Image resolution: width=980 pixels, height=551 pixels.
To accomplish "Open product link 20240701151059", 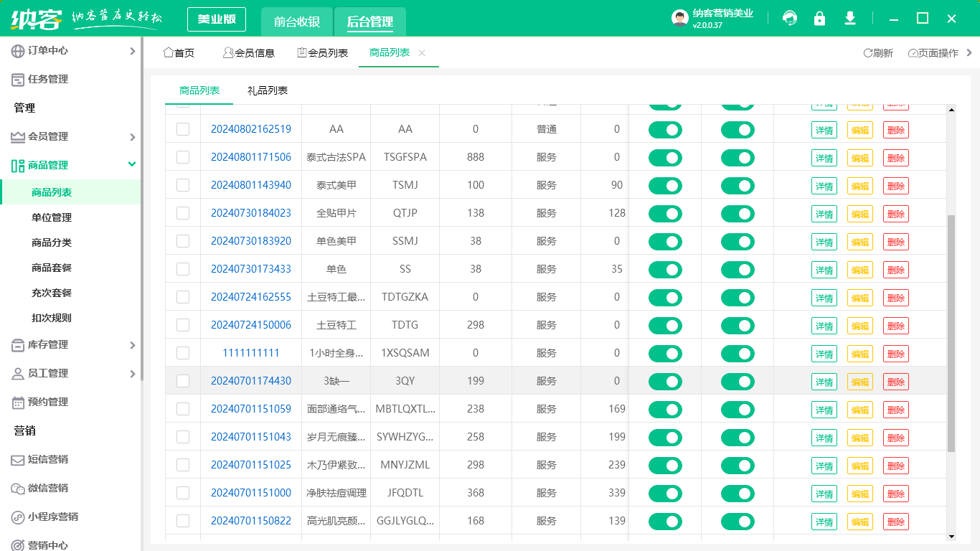I will pyautogui.click(x=251, y=409).
